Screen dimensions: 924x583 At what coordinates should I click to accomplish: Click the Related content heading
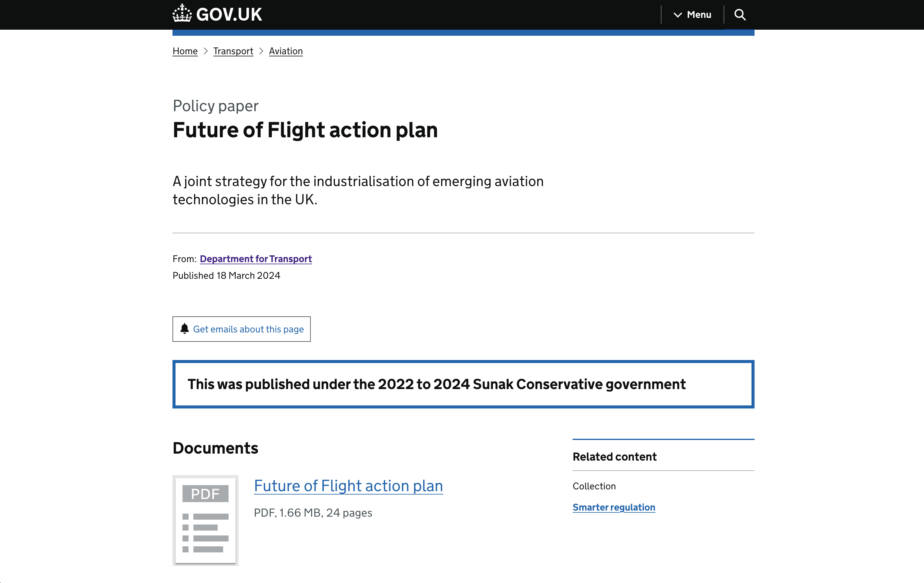(614, 456)
